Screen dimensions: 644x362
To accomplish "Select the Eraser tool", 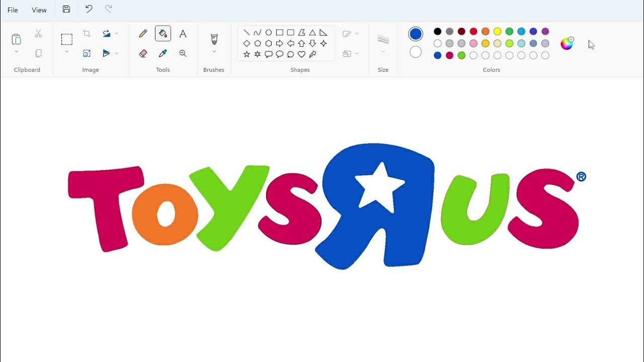I will (143, 53).
